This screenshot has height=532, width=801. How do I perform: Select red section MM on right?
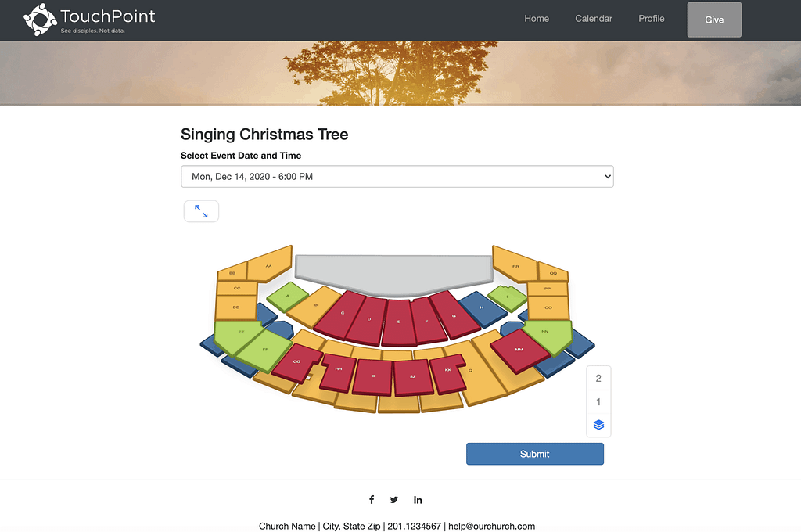click(519, 350)
